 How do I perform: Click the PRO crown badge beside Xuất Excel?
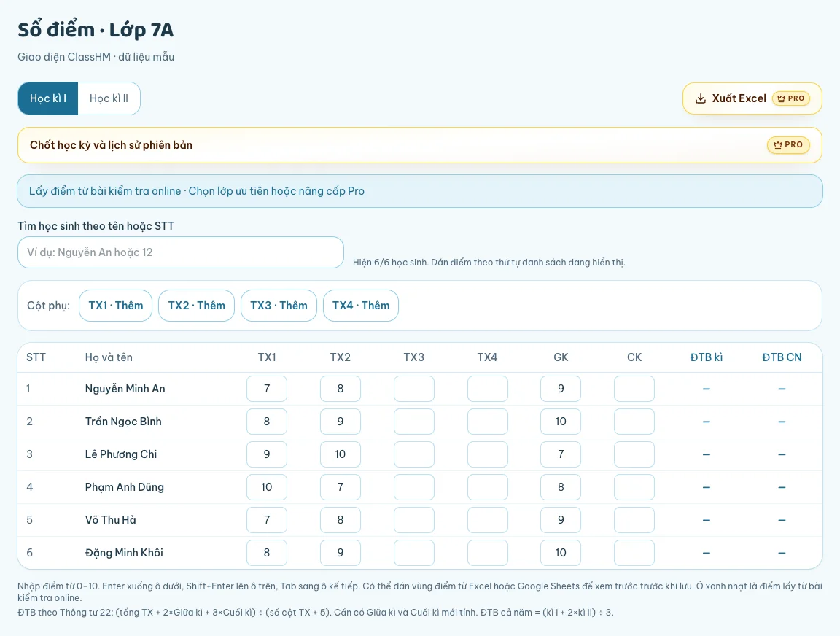(790, 98)
